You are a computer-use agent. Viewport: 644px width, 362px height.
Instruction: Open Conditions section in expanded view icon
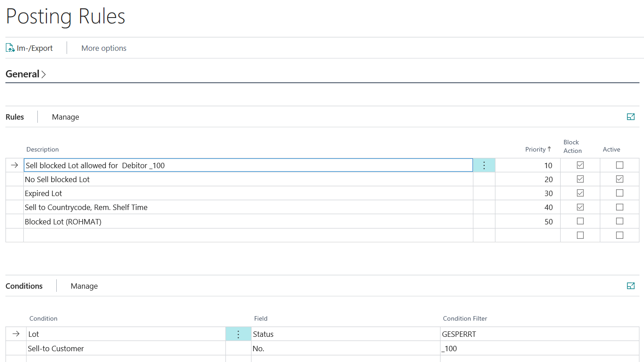pos(630,286)
